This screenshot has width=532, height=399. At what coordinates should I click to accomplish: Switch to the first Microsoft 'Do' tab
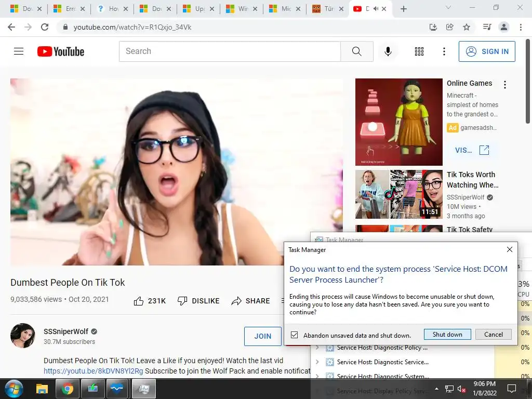[23, 9]
